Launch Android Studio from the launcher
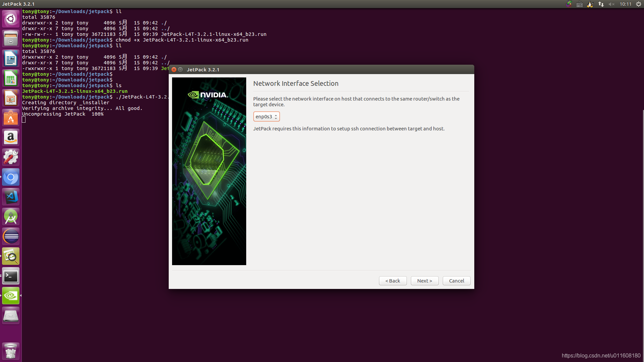The height and width of the screenshot is (362, 644). 11,217
